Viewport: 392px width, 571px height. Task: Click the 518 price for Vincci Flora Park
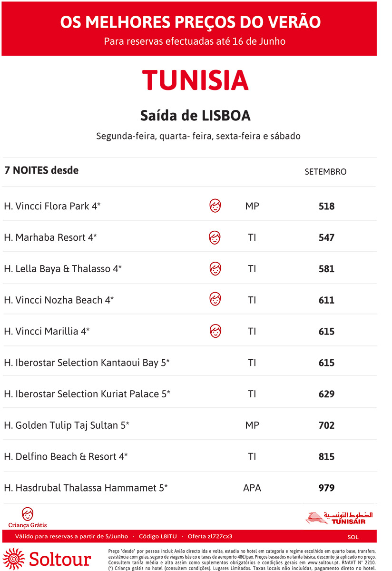pyautogui.click(x=326, y=207)
